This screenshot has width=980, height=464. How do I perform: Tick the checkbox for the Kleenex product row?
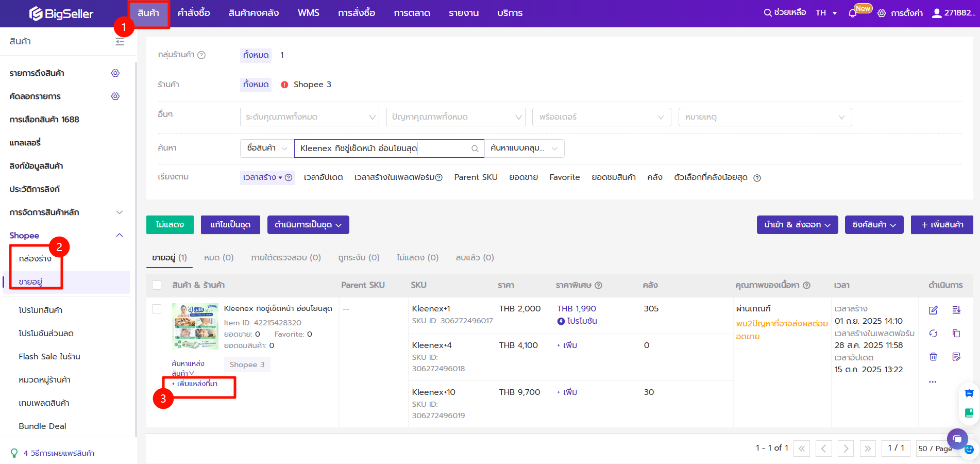(x=157, y=309)
